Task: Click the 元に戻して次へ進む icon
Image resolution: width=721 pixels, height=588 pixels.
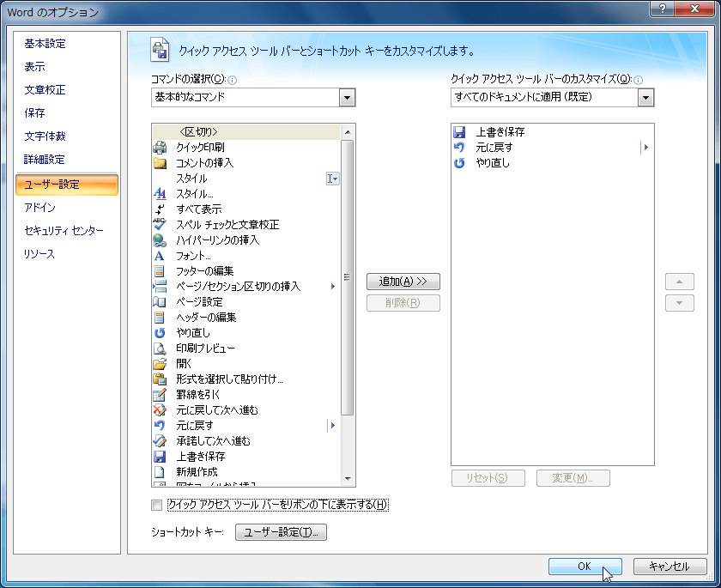Action: pyautogui.click(x=160, y=410)
